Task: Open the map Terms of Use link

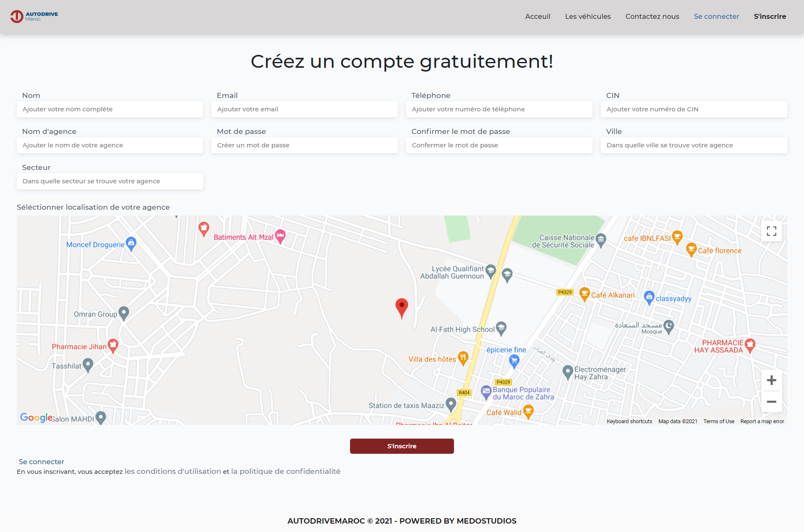Action: 719,421
